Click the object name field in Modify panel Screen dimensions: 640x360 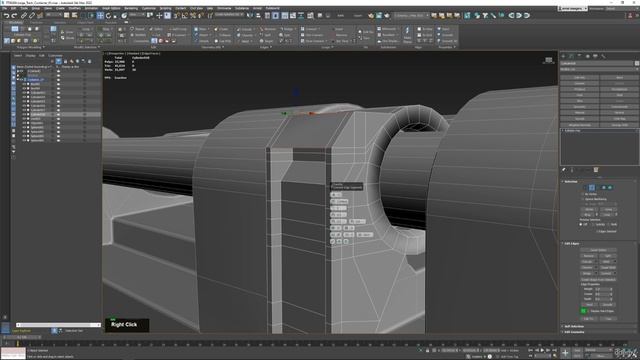597,63
